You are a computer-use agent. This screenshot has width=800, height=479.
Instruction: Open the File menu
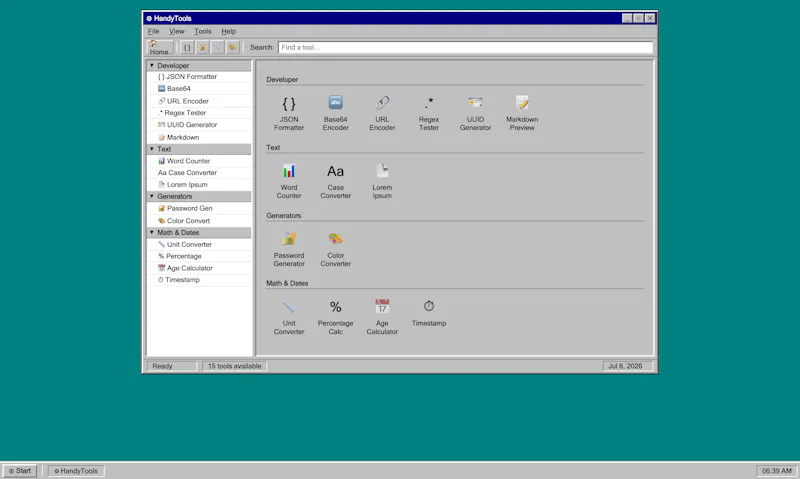(154, 31)
